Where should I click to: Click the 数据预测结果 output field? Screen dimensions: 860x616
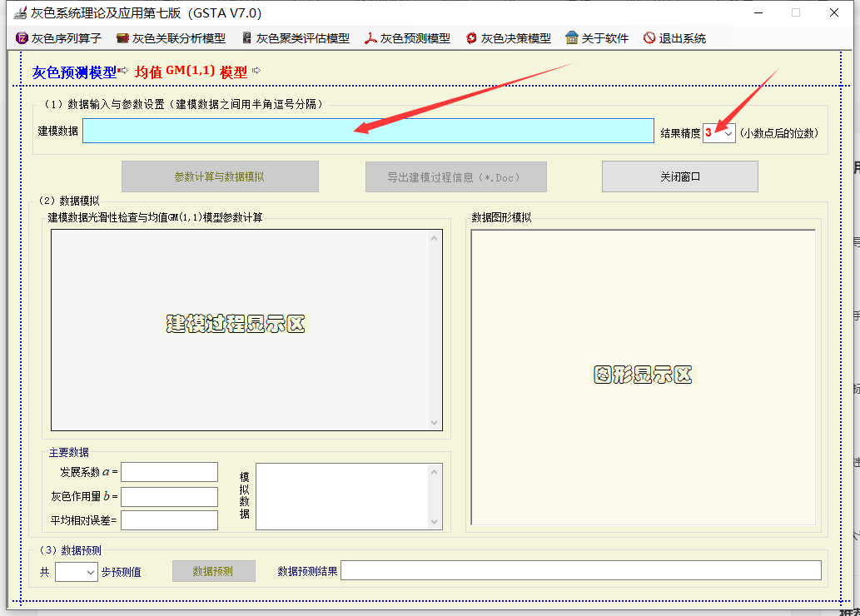coord(581,570)
